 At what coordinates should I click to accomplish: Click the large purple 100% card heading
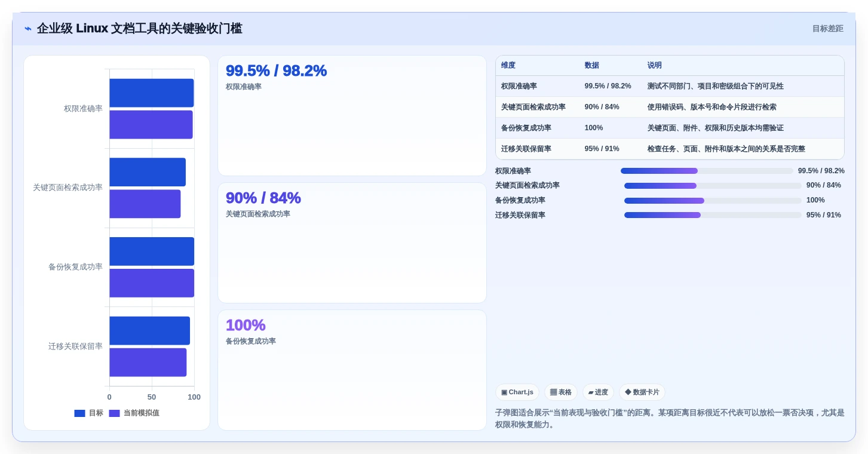click(x=246, y=325)
